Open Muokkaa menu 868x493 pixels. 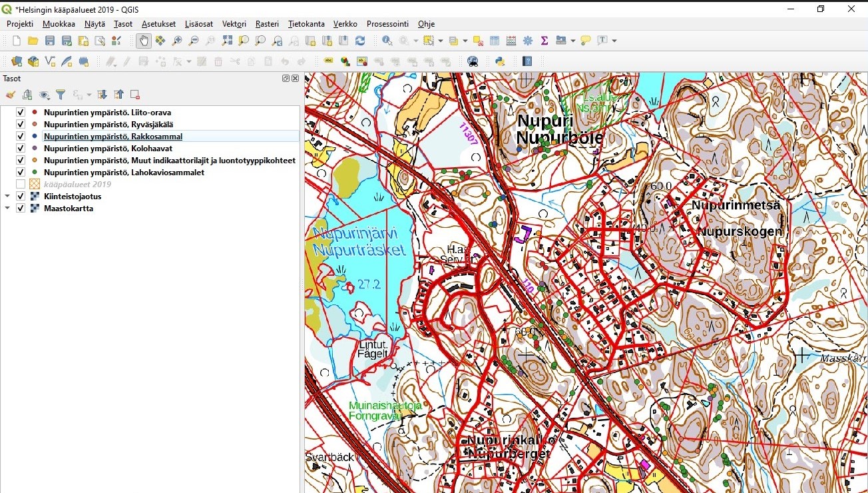click(59, 24)
